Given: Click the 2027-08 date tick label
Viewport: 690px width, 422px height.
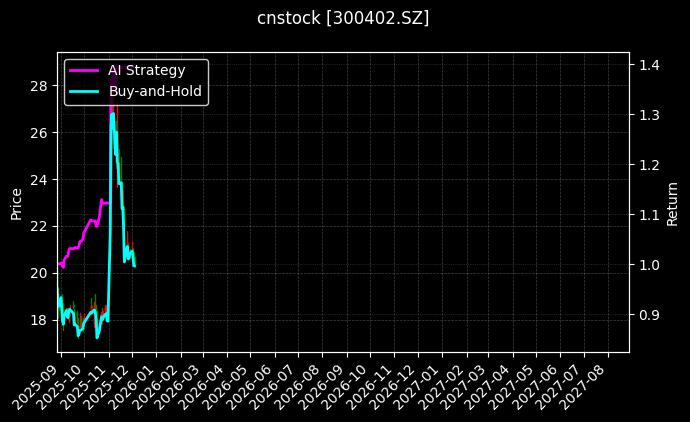Looking at the screenshot, I should [592, 384].
